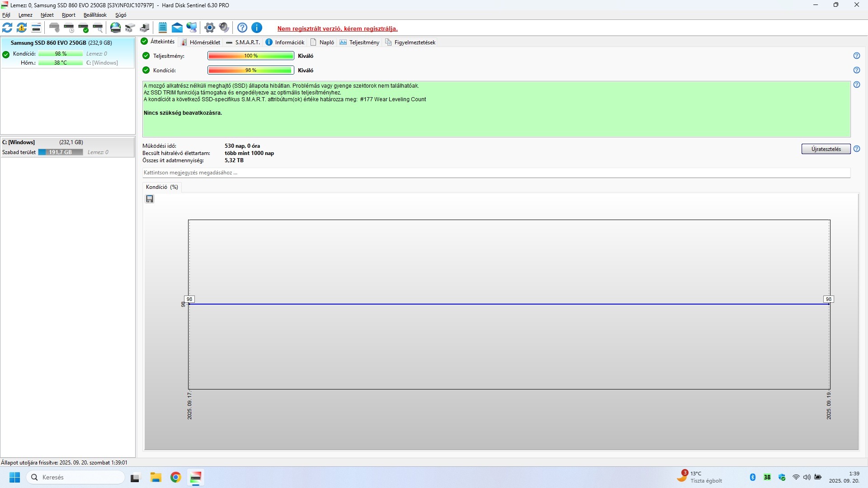The width and height of the screenshot is (868, 488).
Task: Click the blue info icon in toolbar
Action: [x=257, y=28]
